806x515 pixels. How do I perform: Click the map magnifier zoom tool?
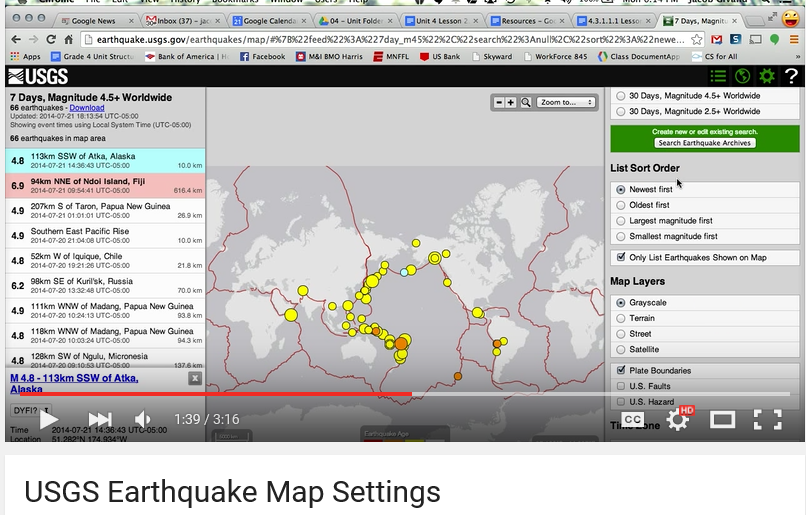click(x=525, y=102)
